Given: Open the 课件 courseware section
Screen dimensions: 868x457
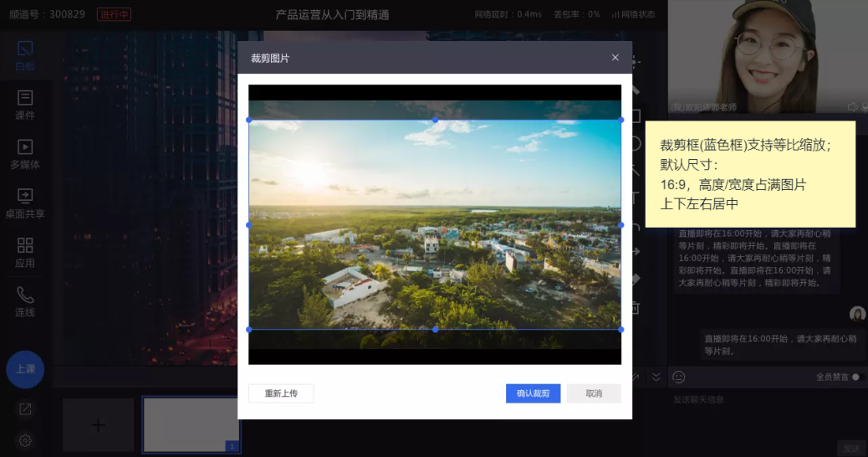Looking at the screenshot, I should pyautogui.click(x=25, y=105).
